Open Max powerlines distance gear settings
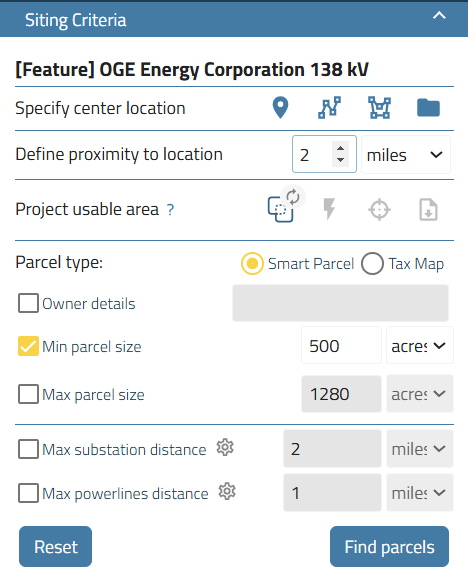 (x=227, y=492)
